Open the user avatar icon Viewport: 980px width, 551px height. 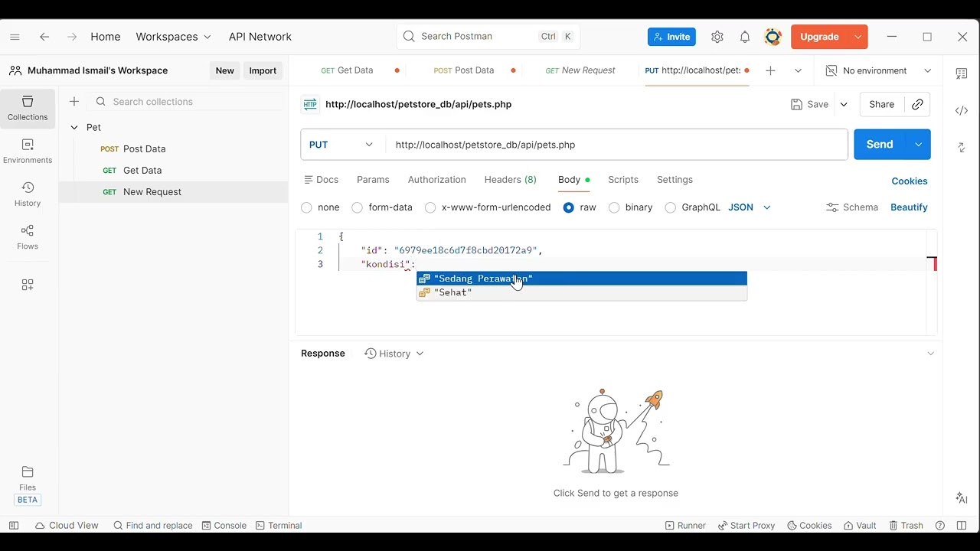[773, 37]
